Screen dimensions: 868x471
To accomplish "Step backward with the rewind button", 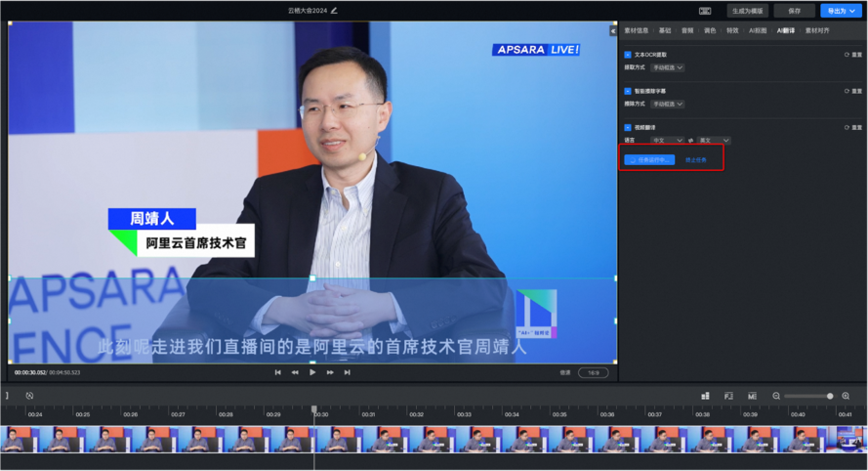I will click(x=295, y=372).
